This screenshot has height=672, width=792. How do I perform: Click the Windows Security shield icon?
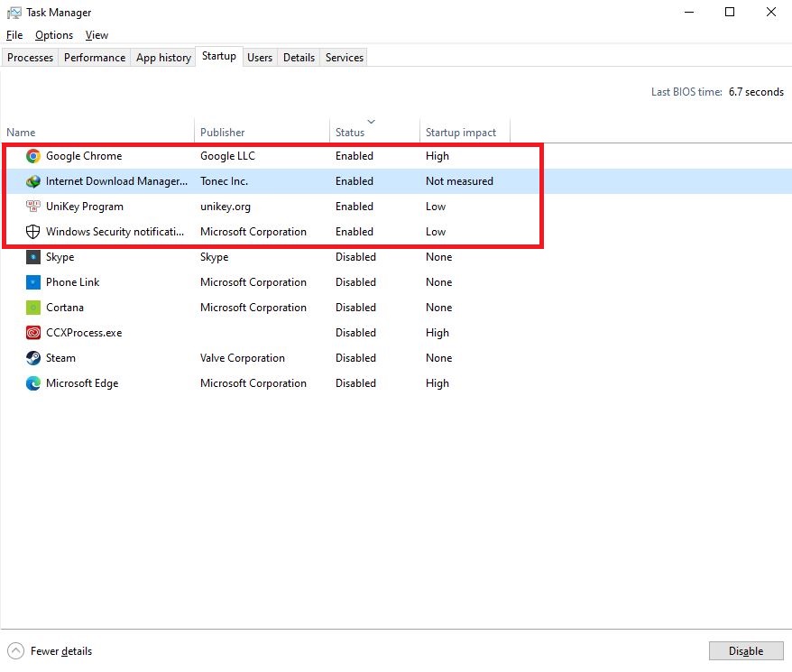32,232
